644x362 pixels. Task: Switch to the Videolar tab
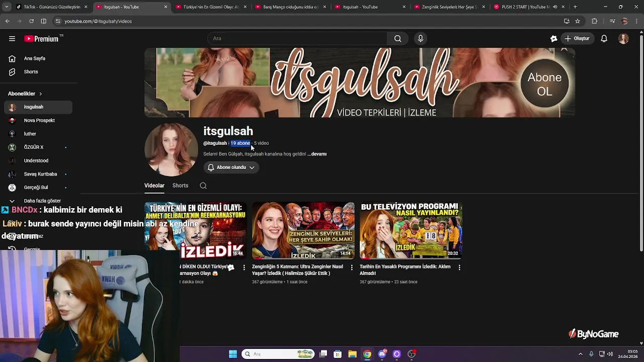click(x=154, y=186)
